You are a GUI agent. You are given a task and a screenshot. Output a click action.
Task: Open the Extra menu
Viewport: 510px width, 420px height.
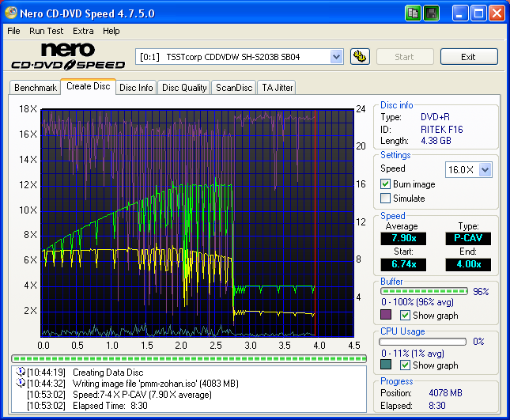click(x=83, y=31)
